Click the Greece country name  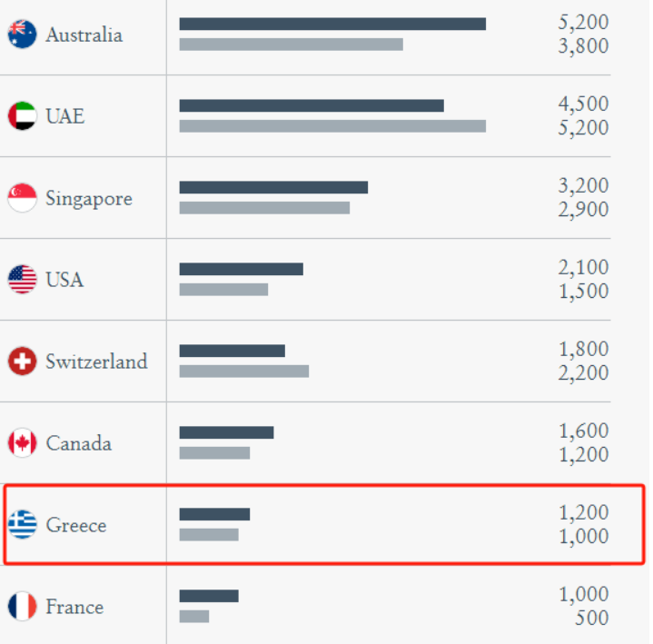[x=75, y=525]
